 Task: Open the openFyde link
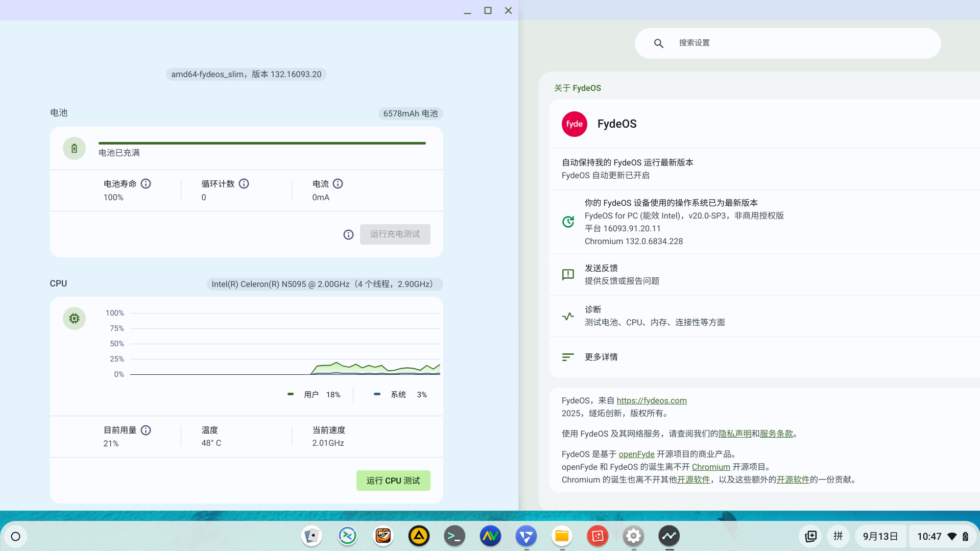[636, 454]
